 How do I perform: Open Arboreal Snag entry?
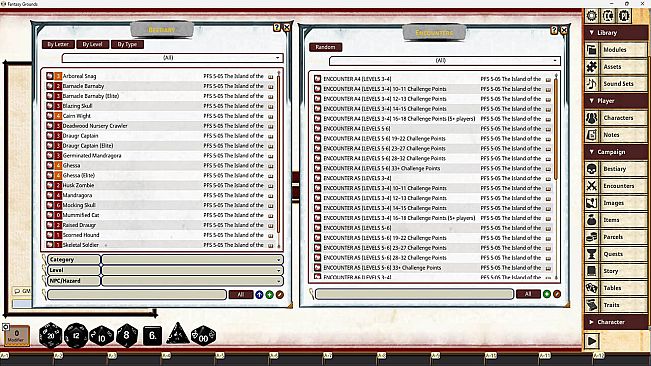click(159, 76)
